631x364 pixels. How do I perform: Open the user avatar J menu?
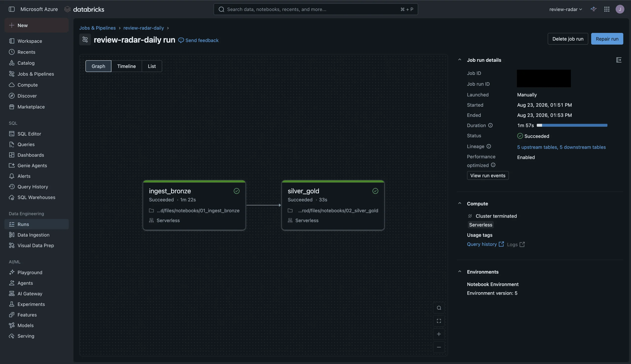click(620, 9)
